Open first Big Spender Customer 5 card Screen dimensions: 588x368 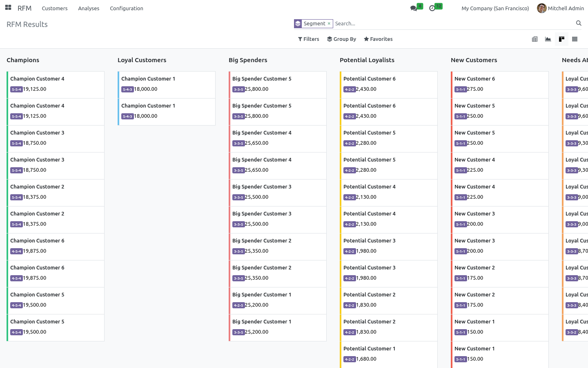278,85
